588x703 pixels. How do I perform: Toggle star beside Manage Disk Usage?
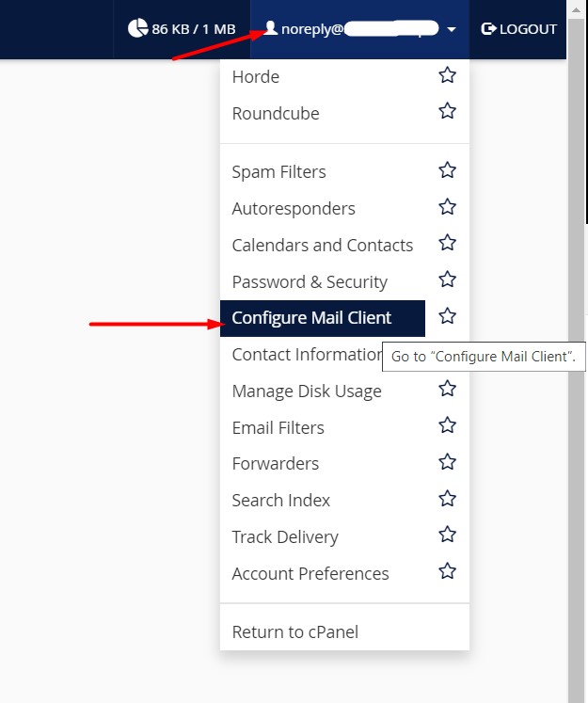(x=447, y=390)
